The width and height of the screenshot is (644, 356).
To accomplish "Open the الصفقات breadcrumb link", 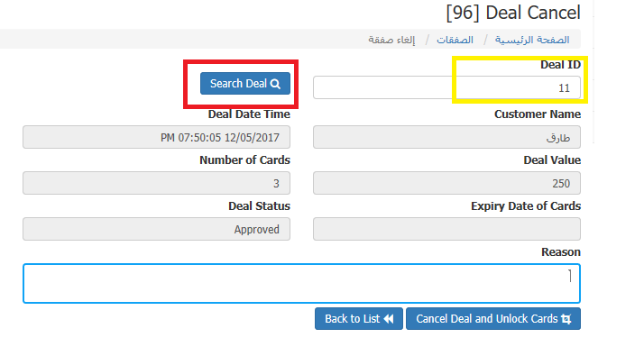I will click(x=455, y=40).
